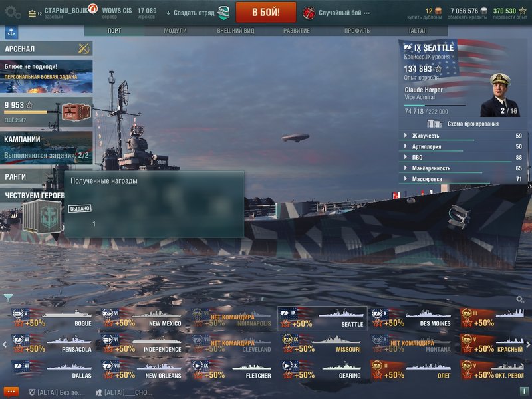Click the Arsenal crossed anchors icon
This screenshot has height=399, width=532.
click(x=84, y=49)
